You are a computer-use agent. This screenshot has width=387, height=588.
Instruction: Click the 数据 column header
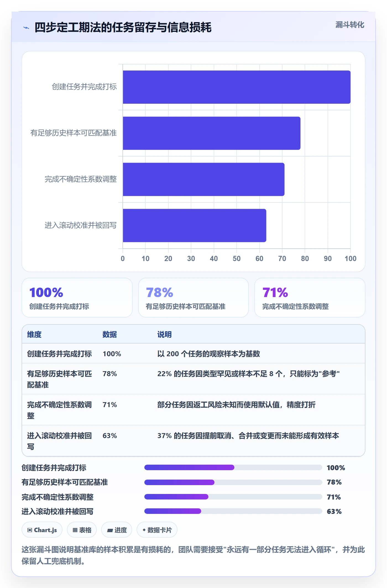tap(110, 334)
